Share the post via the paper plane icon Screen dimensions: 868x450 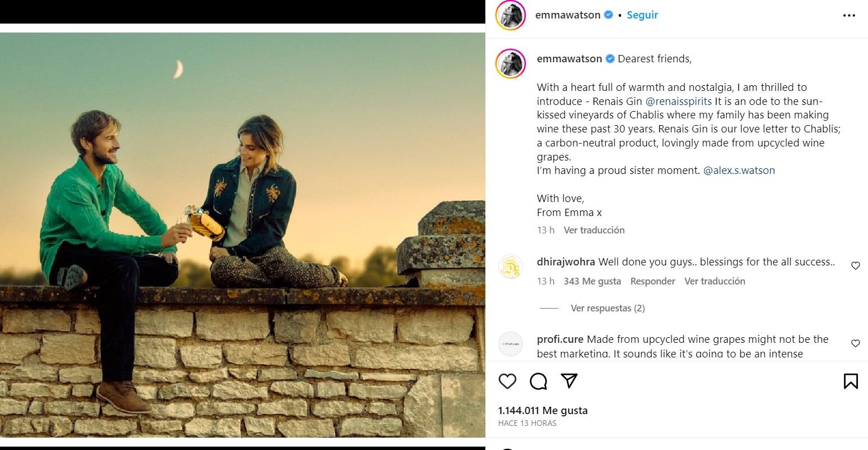(x=569, y=381)
